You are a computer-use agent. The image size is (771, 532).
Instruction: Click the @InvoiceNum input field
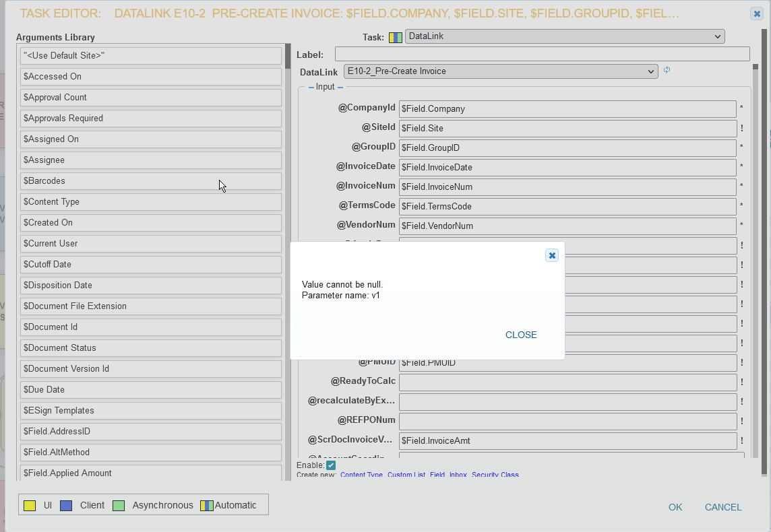[x=567, y=187]
